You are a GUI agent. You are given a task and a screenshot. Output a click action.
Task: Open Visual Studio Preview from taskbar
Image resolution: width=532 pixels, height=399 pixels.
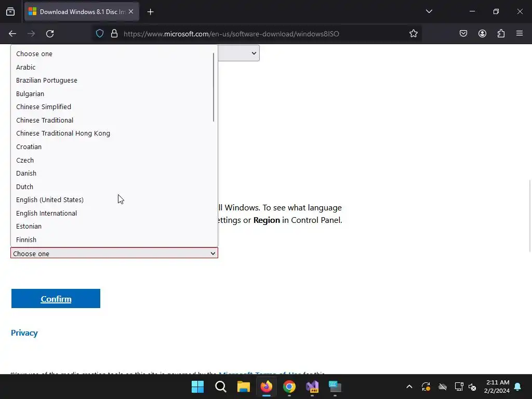click(x=312, y=387)
